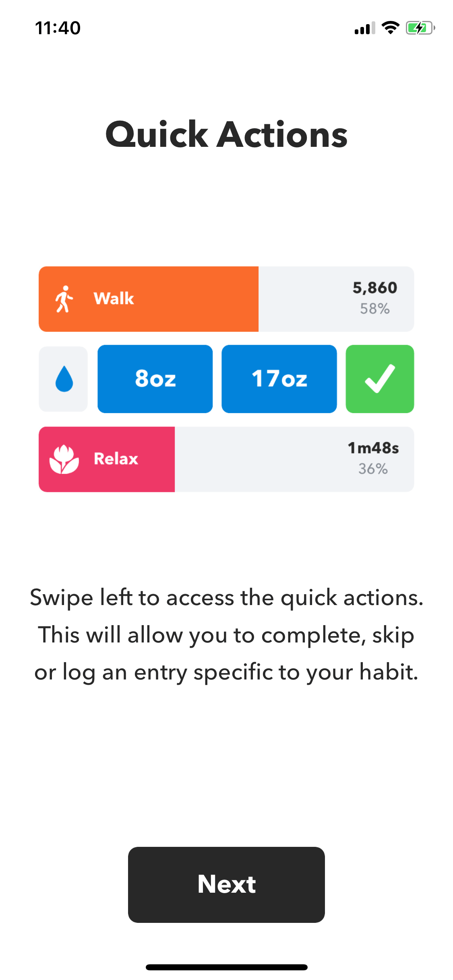Tap the walking person icon

click(x=64, y=299)
